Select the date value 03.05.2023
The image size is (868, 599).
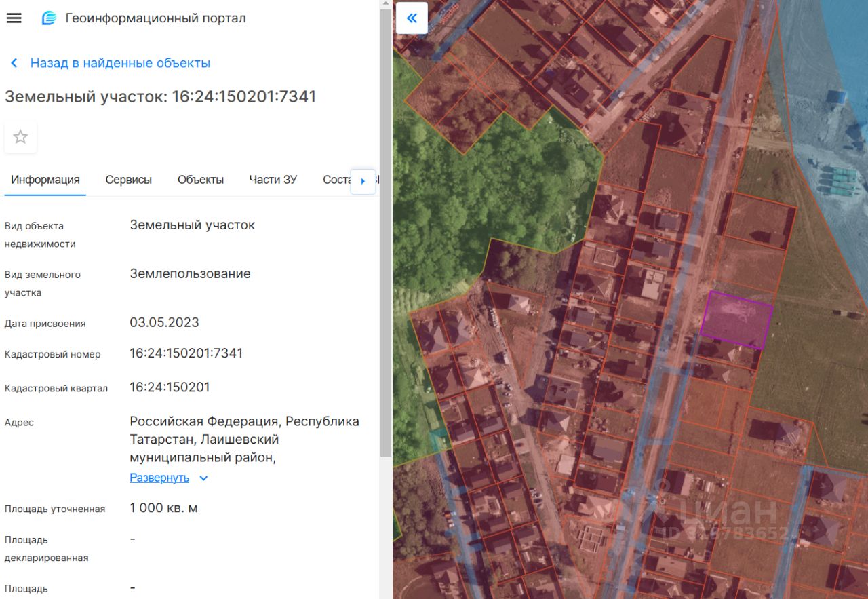165,323
